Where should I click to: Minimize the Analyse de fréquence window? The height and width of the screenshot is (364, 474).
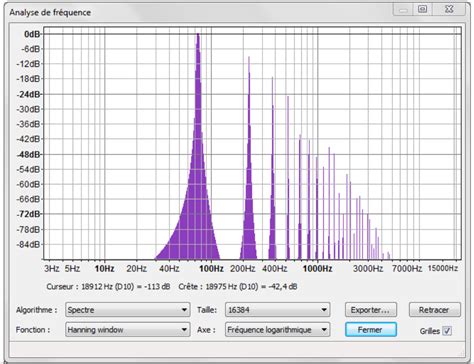pos(403,9)
